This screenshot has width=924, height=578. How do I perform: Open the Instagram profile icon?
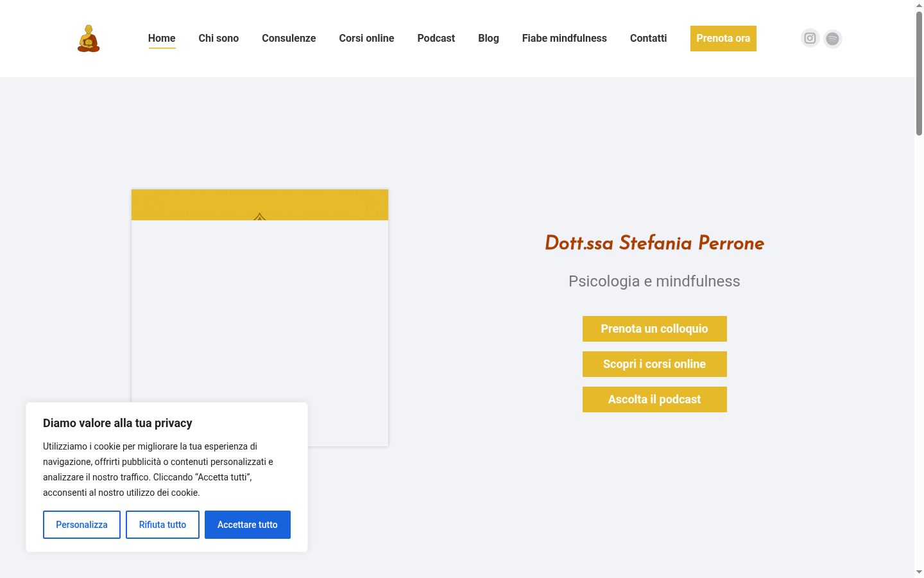(x=810, y=39)
